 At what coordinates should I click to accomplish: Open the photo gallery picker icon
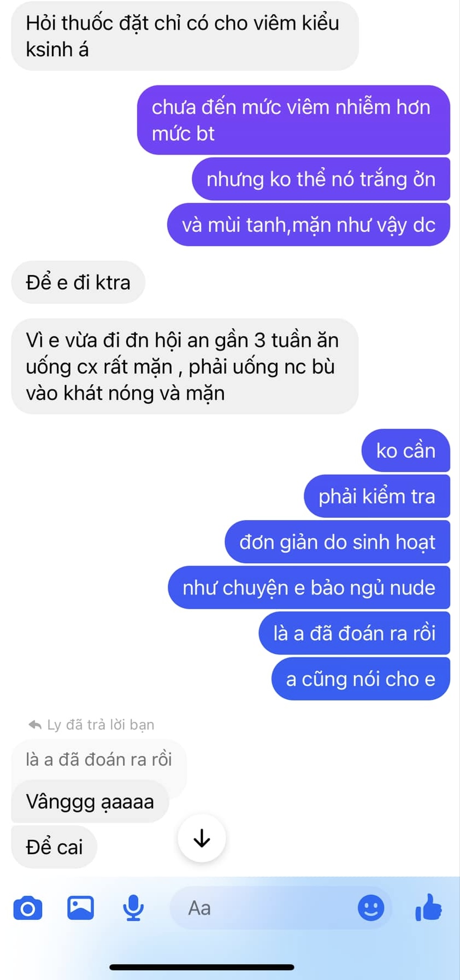coord(80,908)
